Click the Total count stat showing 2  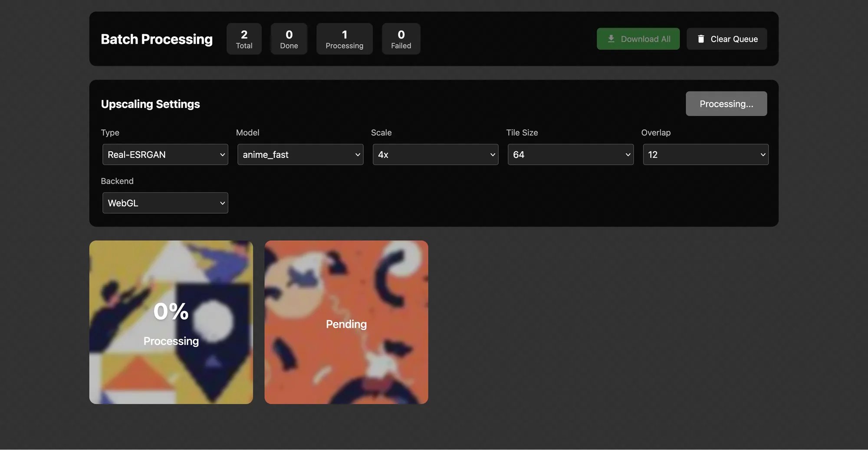click(244, 39)
